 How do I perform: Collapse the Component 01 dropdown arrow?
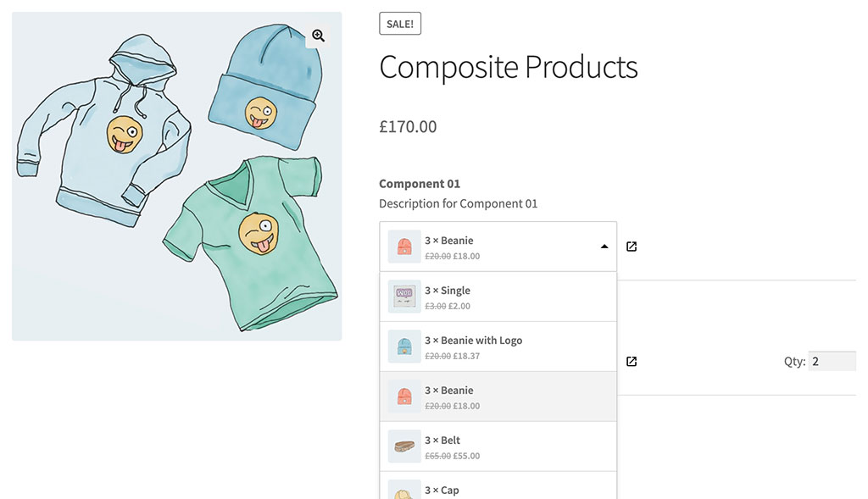tap(604, 247)
